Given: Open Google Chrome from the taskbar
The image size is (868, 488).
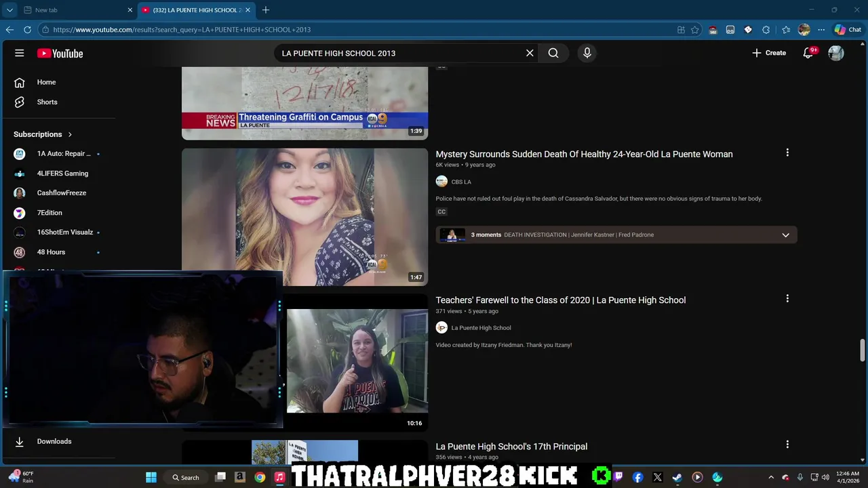Looking at the screenshot, I should point(260,477).
